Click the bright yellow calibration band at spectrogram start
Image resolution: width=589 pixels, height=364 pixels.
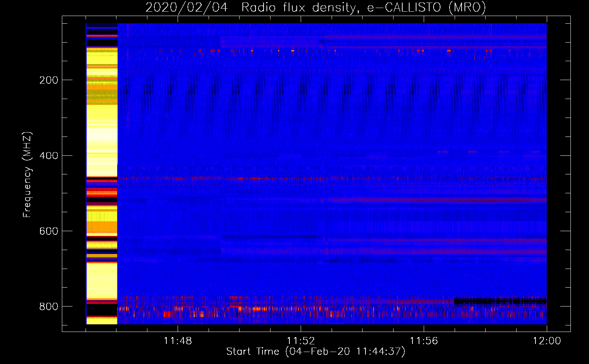pos(102,174)
